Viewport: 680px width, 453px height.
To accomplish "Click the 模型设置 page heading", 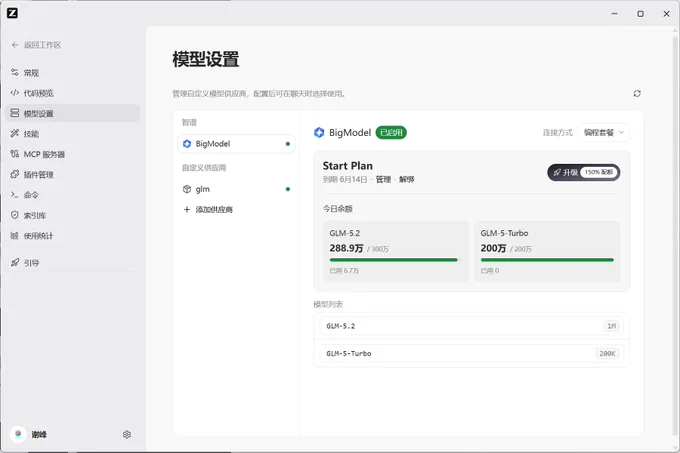I will click(x=206, y=59).
